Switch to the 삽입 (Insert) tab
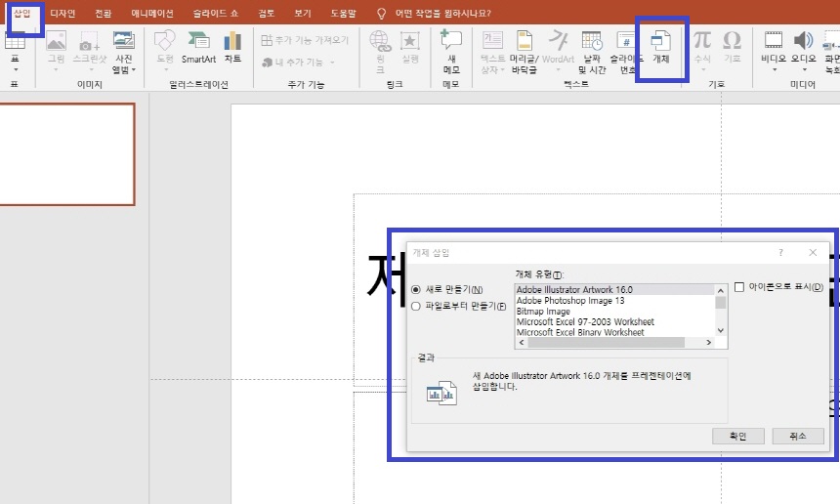This screenshot has width=840, height=504. click(21, 13)
